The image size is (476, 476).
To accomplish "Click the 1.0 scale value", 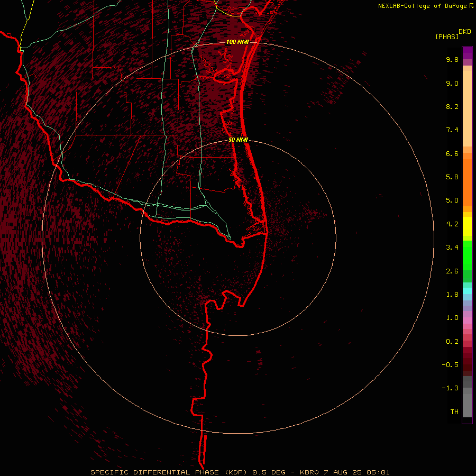I will click(452, 318).
